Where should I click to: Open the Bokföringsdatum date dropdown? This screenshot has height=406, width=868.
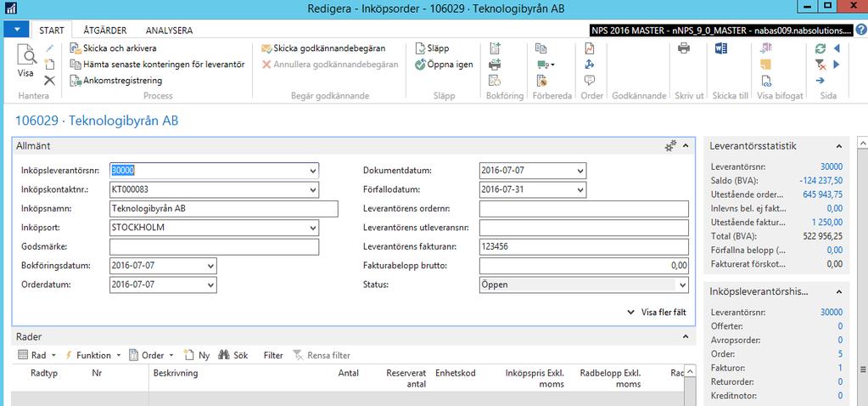pos(210,266)
